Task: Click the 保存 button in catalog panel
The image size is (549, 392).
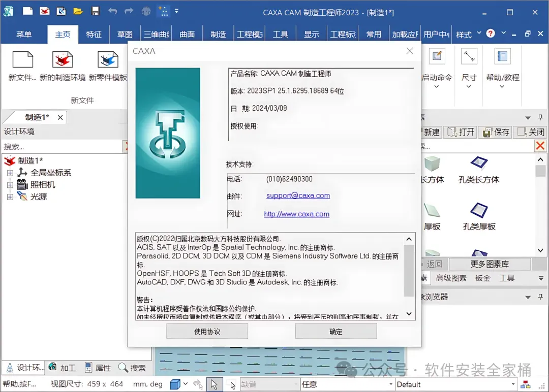Action: pos(496,132)
